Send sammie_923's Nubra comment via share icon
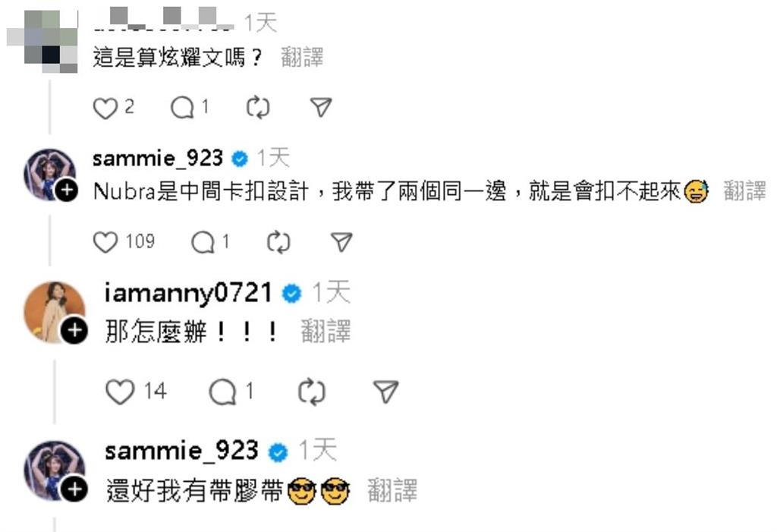 click(341, 242)
